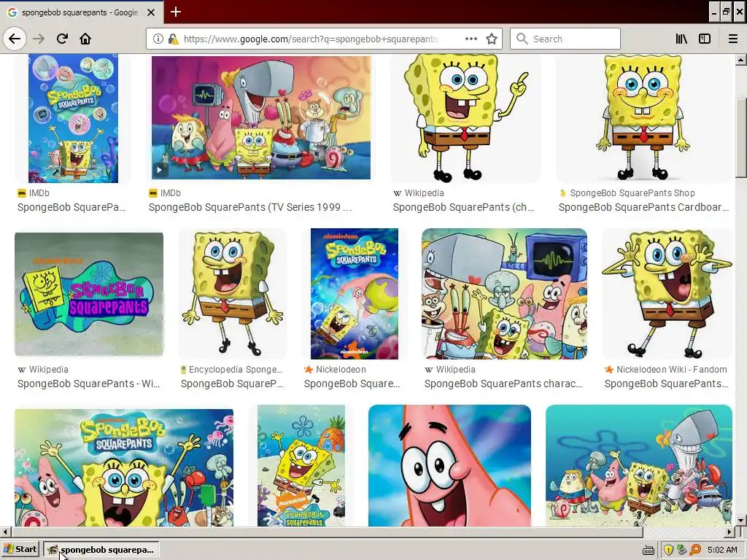Screen dimensions: 747x560
Task: Click 'SpongeBob SquarePants Cardboar...' title
Action: [x=643, y=207]
